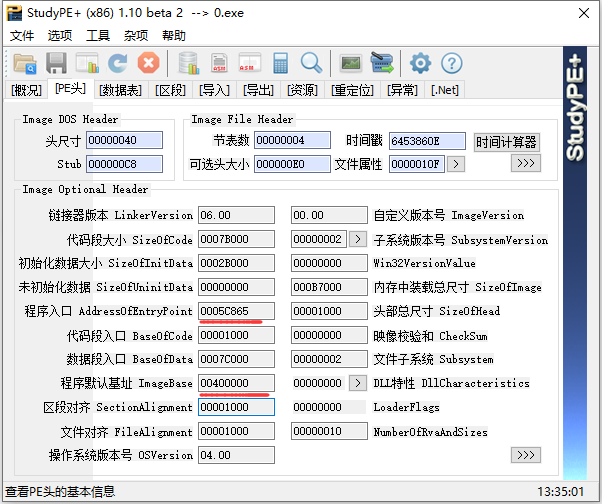This screenshot has height=504, width=602.
Task: Switch to the [重定位] tab
Action: (352, 90)
